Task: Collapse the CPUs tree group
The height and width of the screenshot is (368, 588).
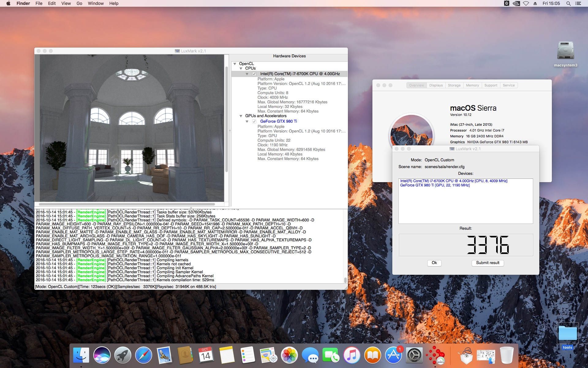Action: tap(241, 68)
